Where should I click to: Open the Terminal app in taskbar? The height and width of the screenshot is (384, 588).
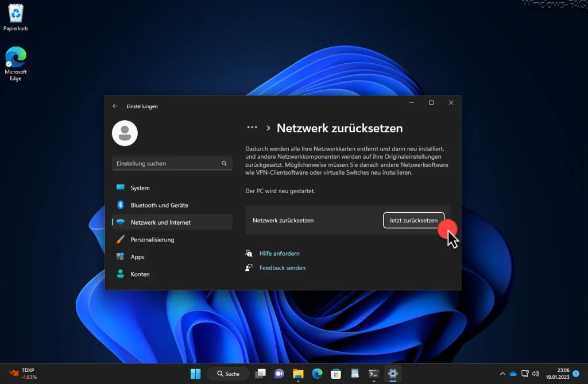click(x=374, y=374)
